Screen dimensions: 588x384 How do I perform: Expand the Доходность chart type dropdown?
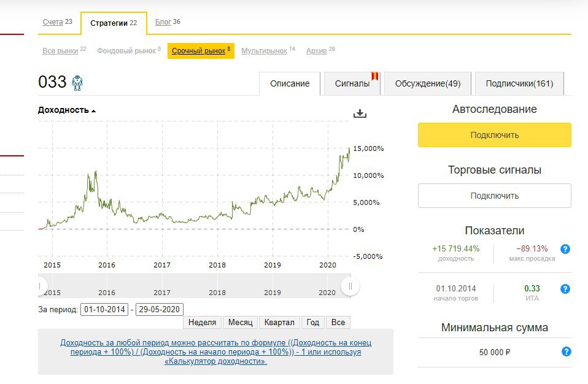click(67, 110)
